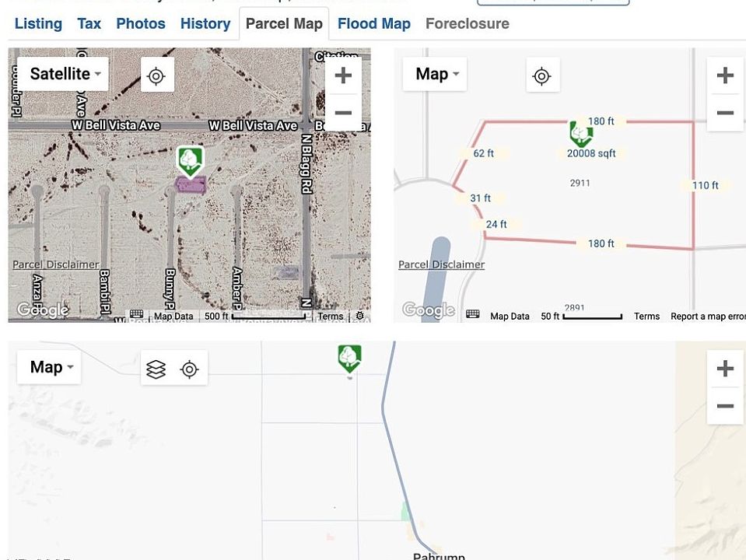The width and height of the screenshot is (746, 560).
Task: Click locate icon on bottom area map
Action: (x=189, y=369)
